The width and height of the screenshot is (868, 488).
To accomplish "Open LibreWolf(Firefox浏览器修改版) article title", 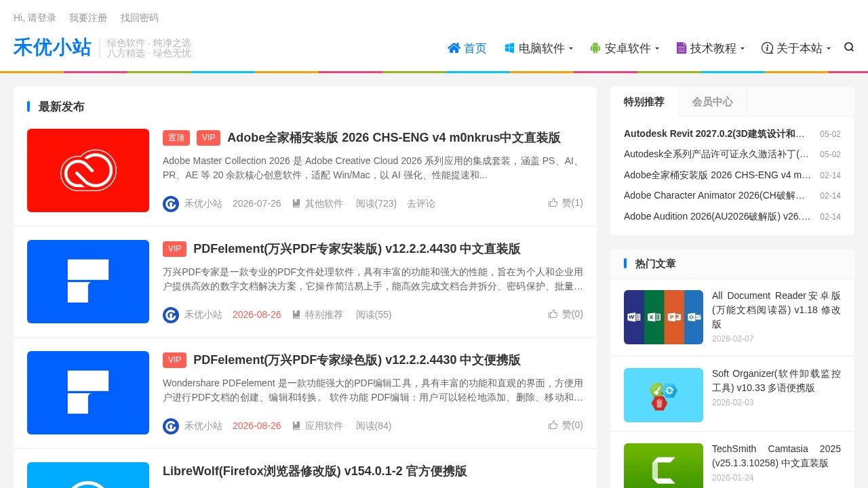I will (x=315, y=471).
